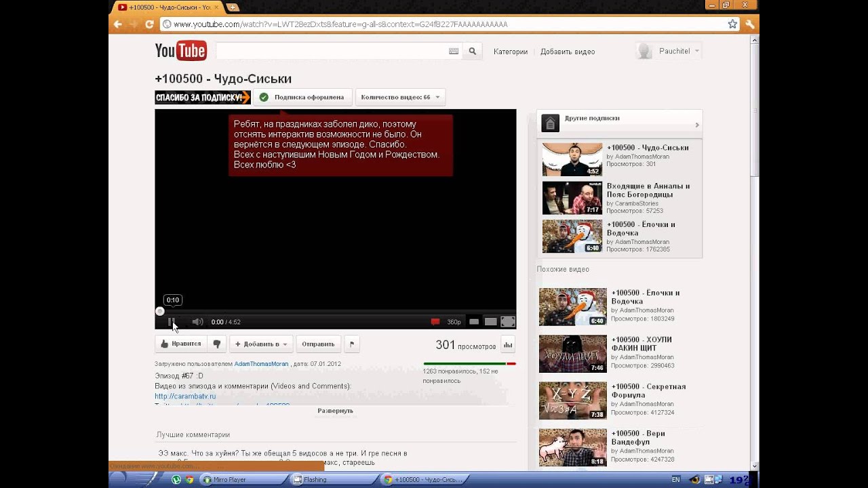The image size is (868, 488).
Task: Go back with the browser back arrow
Action: click(x=118, y=24)
